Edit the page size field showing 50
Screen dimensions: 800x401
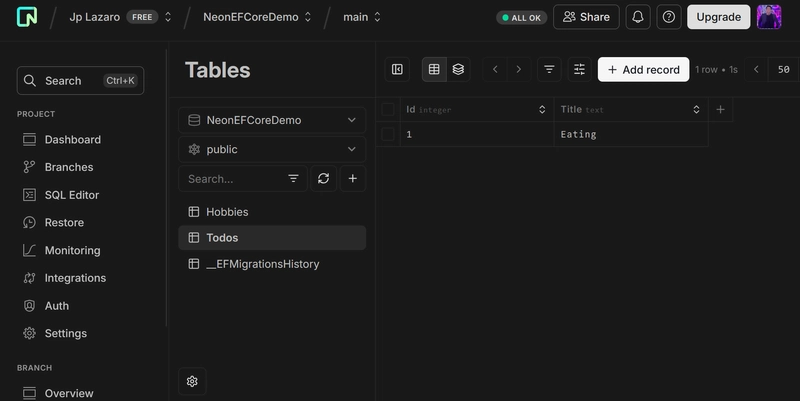tap(784, 69)
